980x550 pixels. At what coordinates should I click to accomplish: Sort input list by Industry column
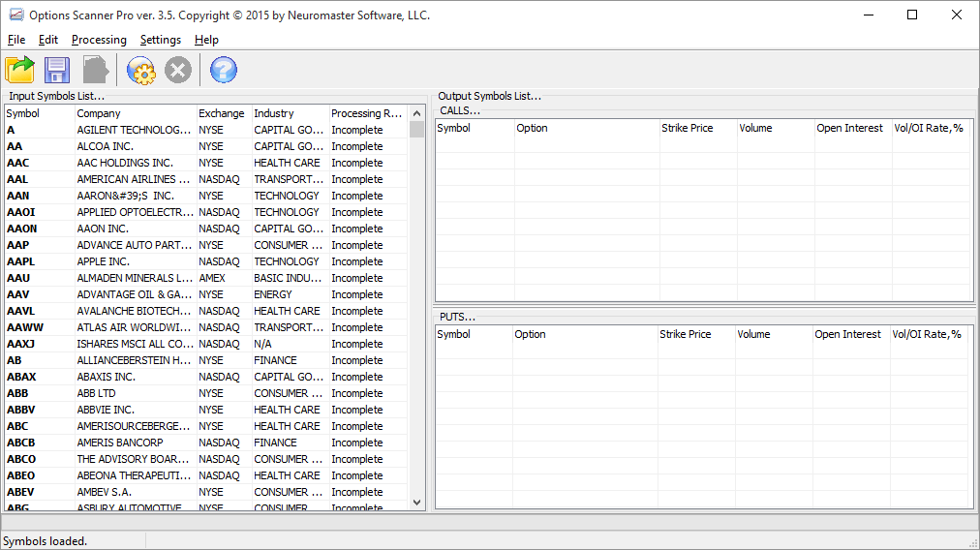(291, 113)
